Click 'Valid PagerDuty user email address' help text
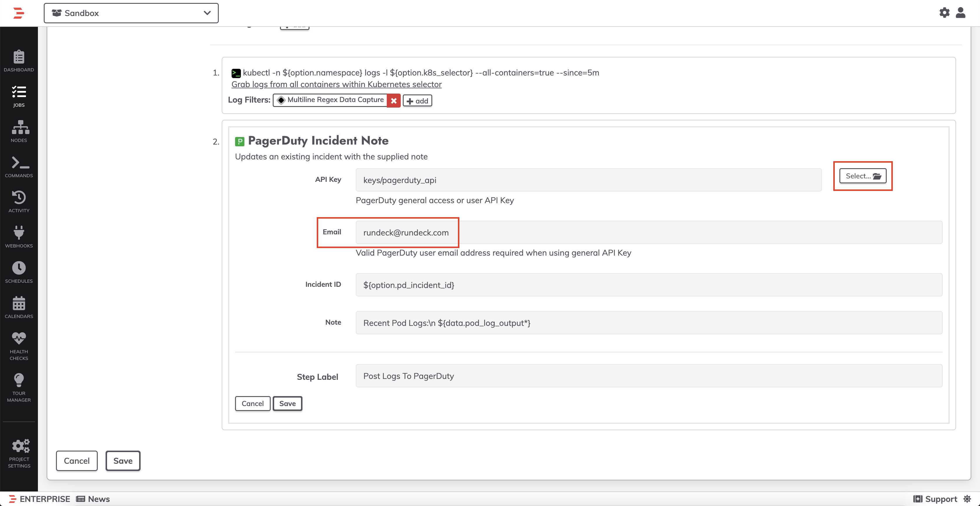The height and width of the screenshot is (506, 980). [494, 253]
